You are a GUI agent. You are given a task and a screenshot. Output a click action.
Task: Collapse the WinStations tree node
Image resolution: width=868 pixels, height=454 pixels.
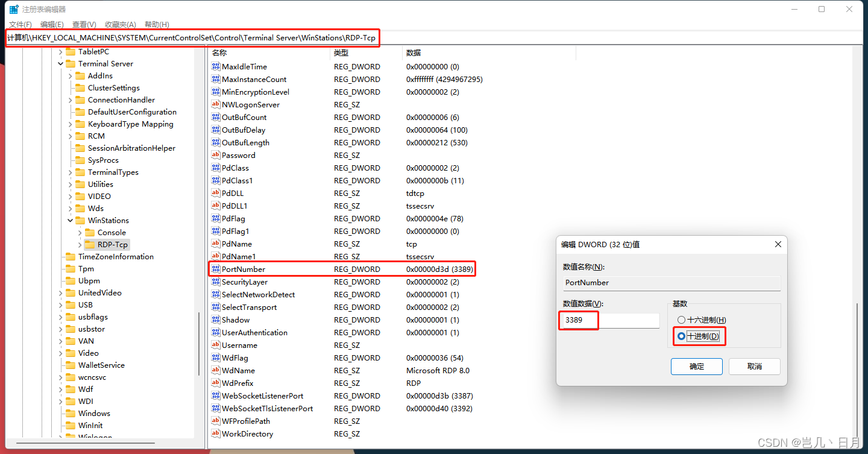click(70, 220)
